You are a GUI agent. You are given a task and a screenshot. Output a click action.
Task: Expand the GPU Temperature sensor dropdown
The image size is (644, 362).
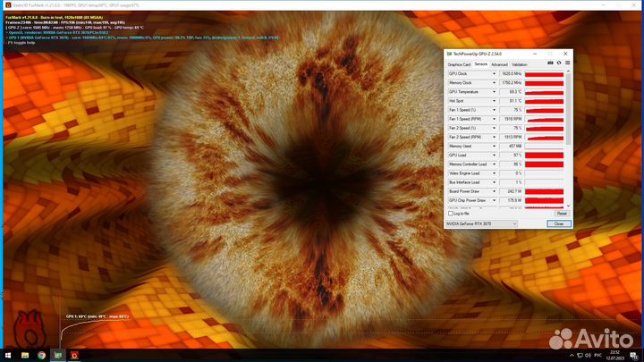(495, 92)
